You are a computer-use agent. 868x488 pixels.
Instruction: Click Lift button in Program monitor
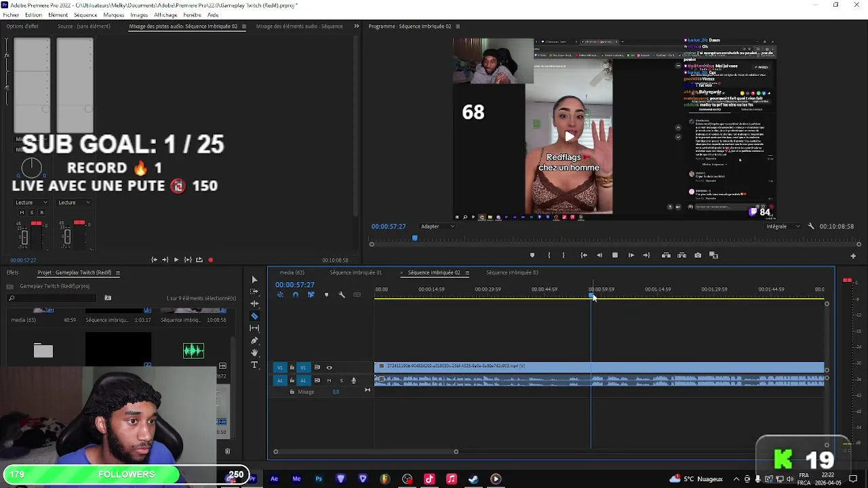pyautogui.click(x=666, y=256)
